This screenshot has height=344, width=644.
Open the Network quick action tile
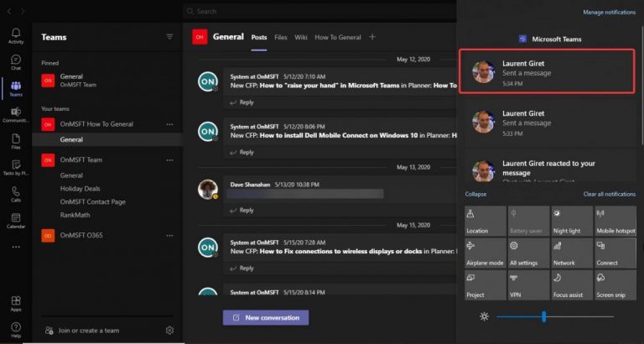click(571, 253)
